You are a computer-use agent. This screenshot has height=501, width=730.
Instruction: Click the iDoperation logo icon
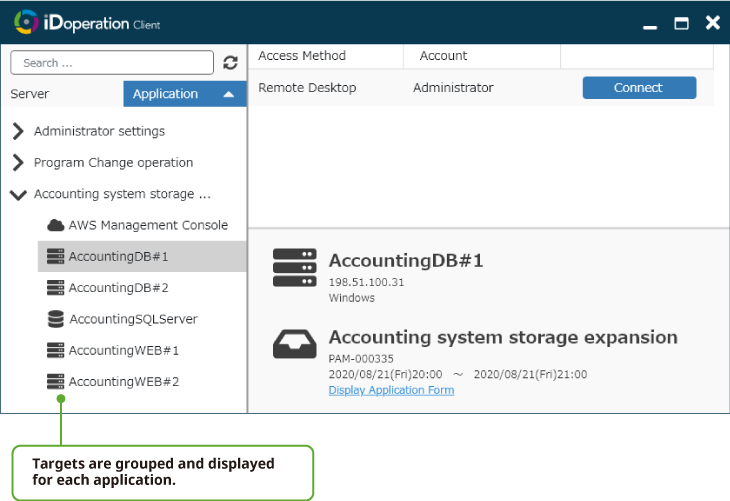26,22
